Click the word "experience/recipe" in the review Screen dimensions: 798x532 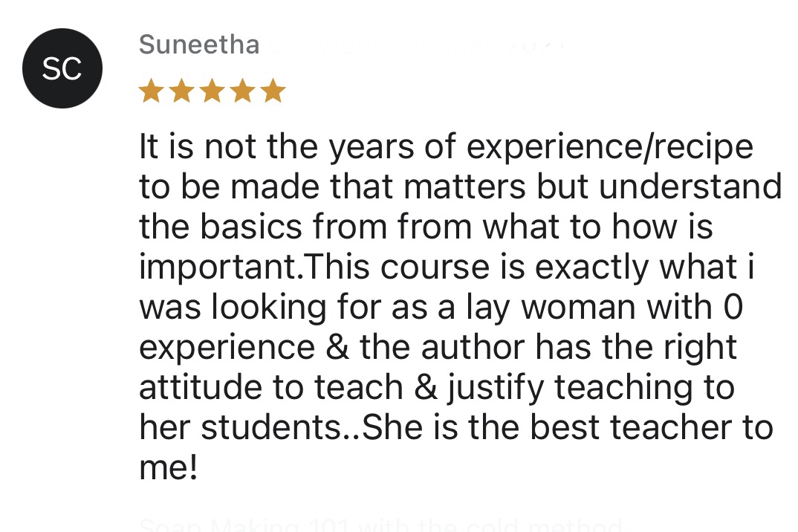point(610,148)
